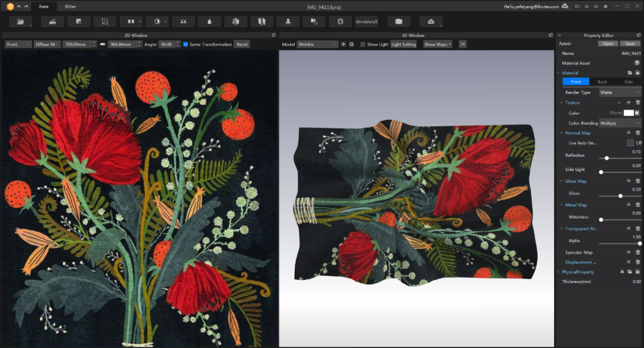Image resolution: width=644 pixels, height=348 pixels.
Task: Click the Save button in Property Editor
Action: (630, 44)
